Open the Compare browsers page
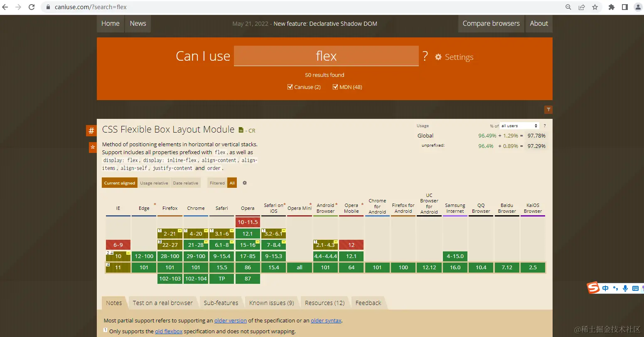Viewport: 644px width, 337px height. 491,24
